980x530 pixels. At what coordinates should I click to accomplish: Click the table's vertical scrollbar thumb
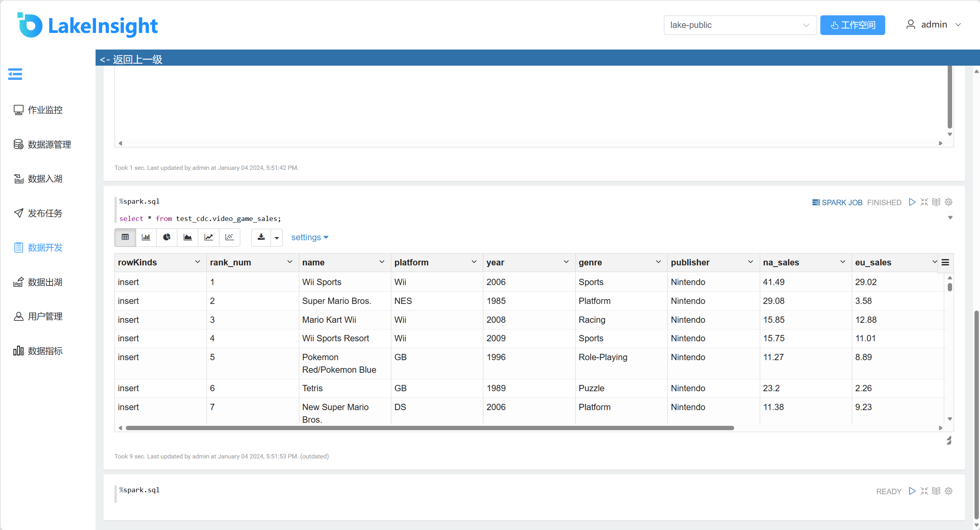click(x=950, y=287)
